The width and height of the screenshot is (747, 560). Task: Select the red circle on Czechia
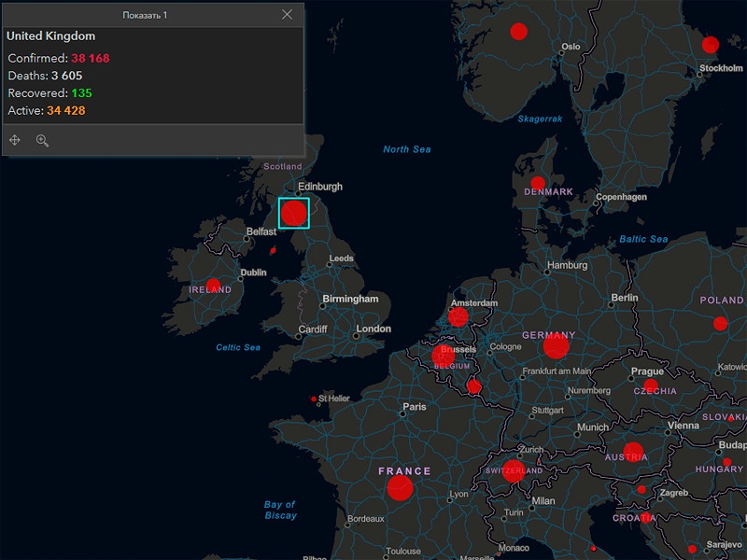pos(650,385)
